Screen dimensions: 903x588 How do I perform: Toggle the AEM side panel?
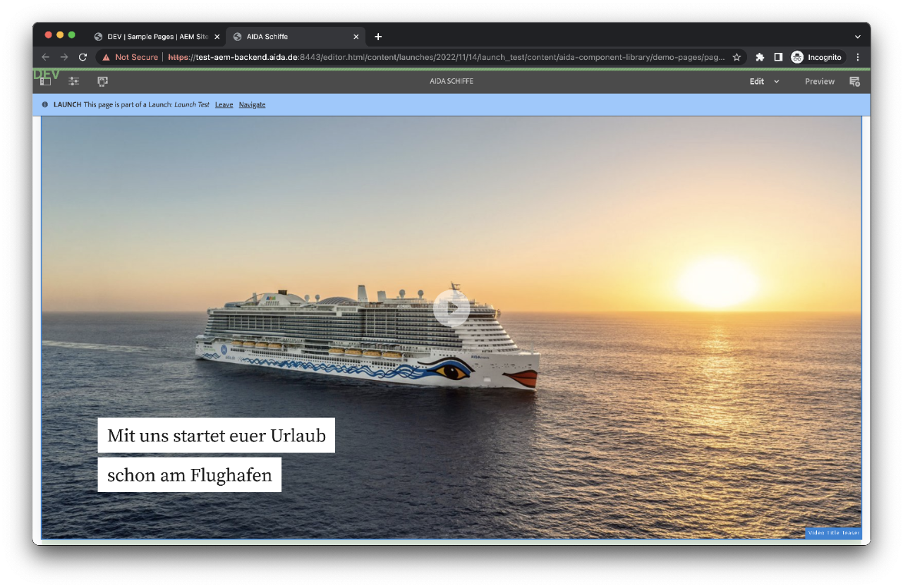click(x=45, y=82)
